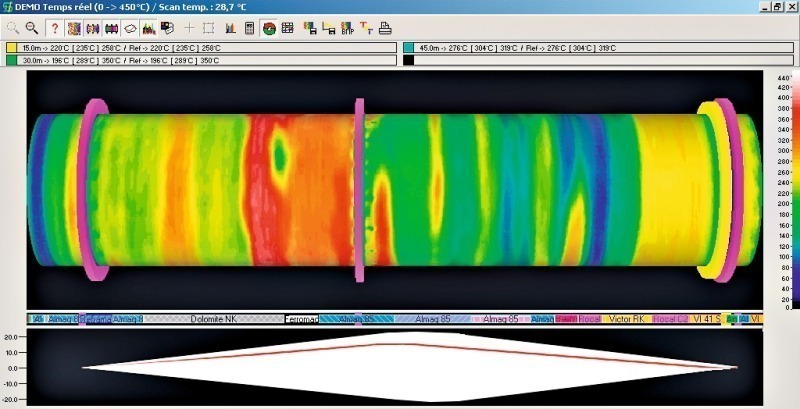Click the crosshair cursor tool icon

point(189,28)
